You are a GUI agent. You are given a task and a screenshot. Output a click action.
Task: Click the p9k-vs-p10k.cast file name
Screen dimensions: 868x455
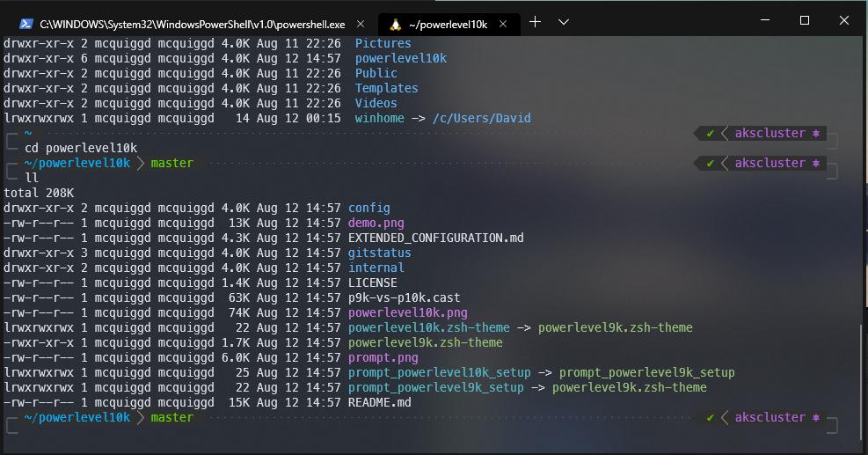tap(404, 298)
